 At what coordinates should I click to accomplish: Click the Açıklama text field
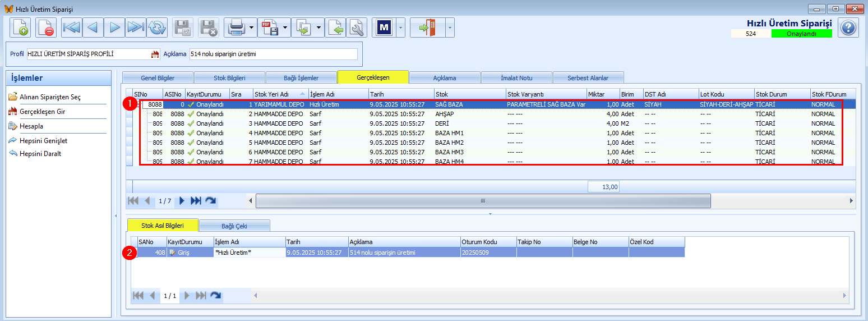pyautogui.click(x=273, y=54)
